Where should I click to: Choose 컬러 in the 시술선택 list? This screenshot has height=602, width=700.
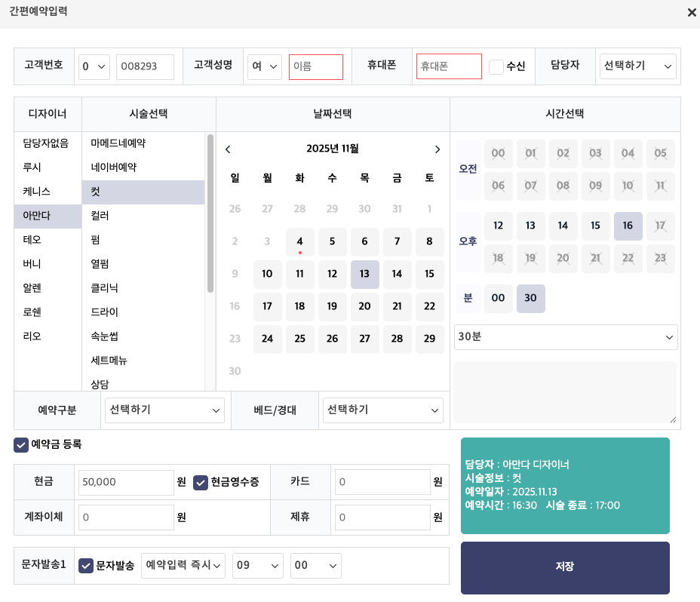[100, 216]
